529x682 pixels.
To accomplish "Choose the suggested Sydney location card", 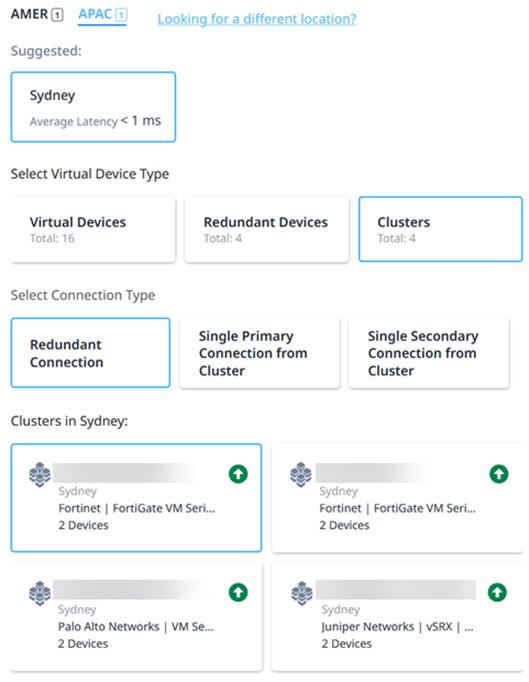I will pyautogui.click(x=93, y=107).
